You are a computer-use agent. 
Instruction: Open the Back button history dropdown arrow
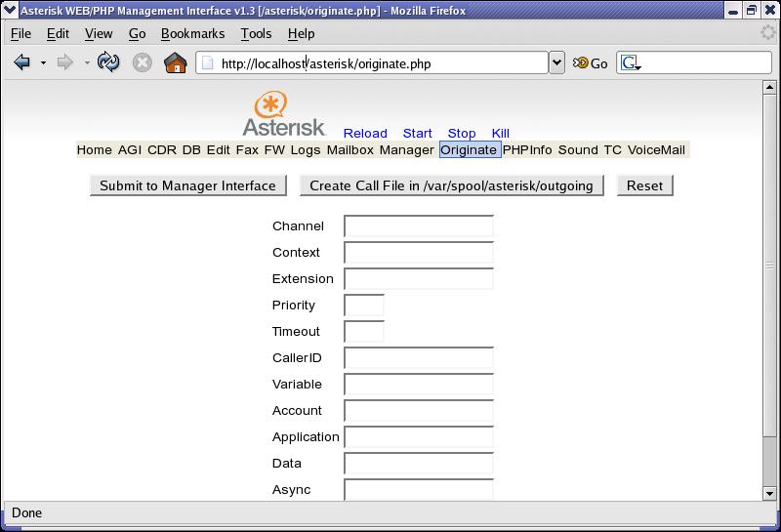[x=43, y=63]
